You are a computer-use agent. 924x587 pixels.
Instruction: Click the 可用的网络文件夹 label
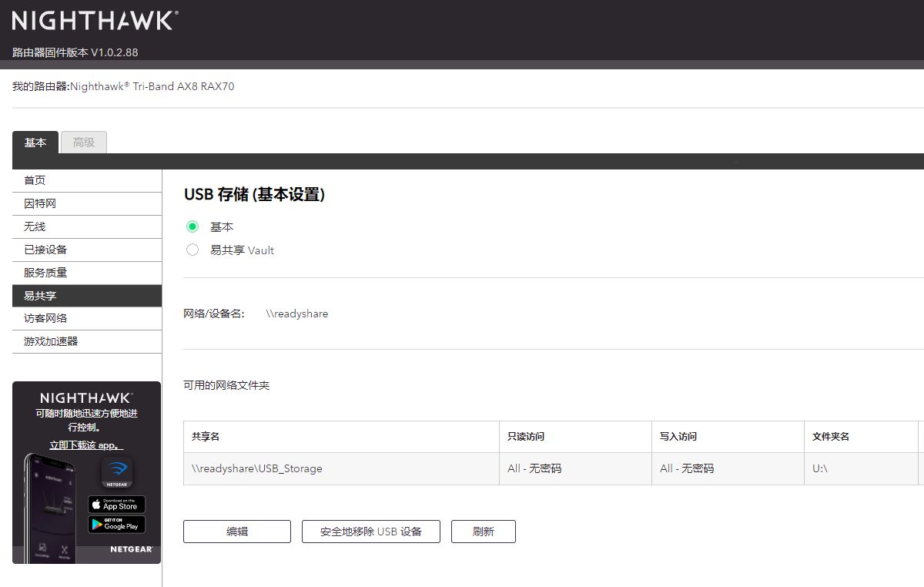coord(226,385)
